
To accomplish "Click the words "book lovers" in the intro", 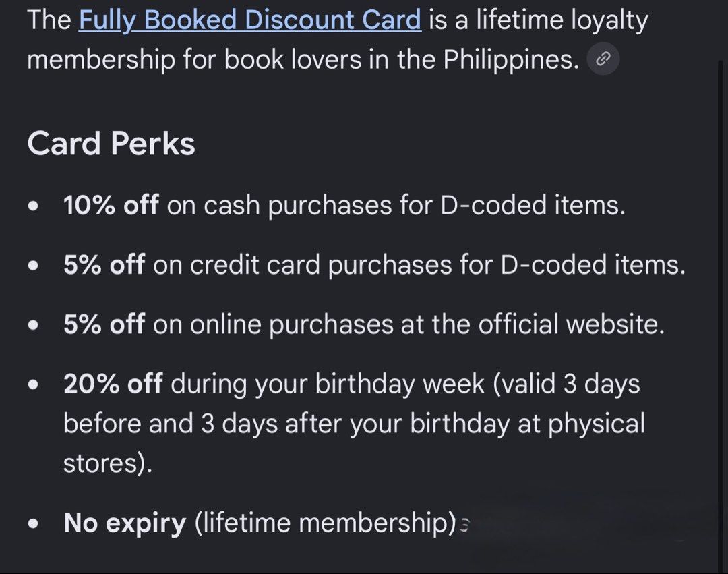I will 293,59.
